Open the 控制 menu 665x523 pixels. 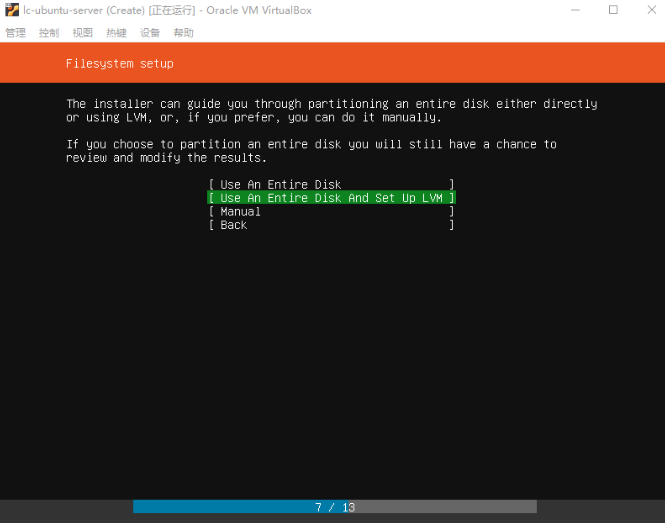[x=49, y=33]
